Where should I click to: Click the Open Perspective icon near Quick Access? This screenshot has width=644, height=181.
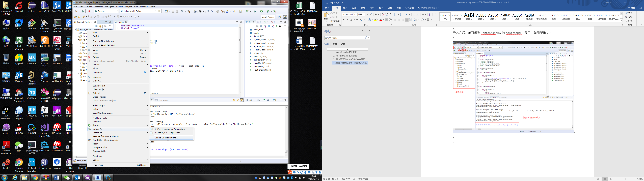tap(280, 17)
